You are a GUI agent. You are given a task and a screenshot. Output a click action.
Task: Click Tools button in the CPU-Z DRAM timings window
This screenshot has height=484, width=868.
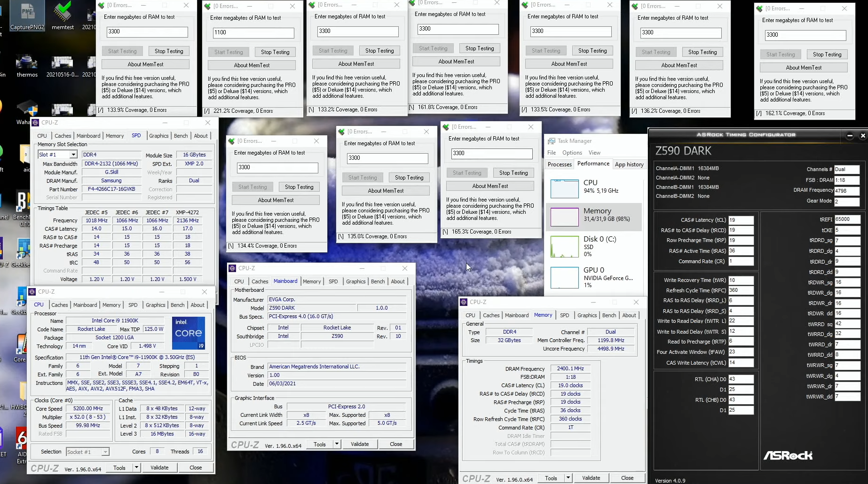click(x=551, y=478)
